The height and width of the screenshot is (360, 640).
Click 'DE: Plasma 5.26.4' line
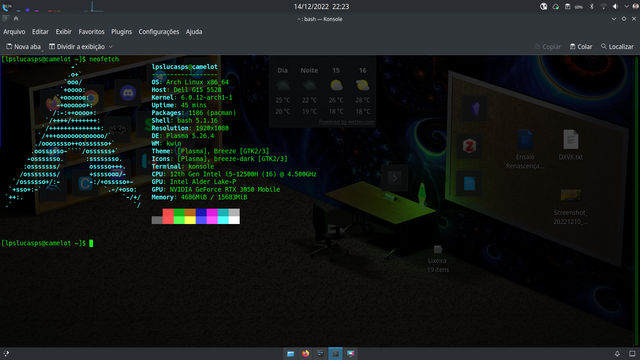(x=182, y=136)
